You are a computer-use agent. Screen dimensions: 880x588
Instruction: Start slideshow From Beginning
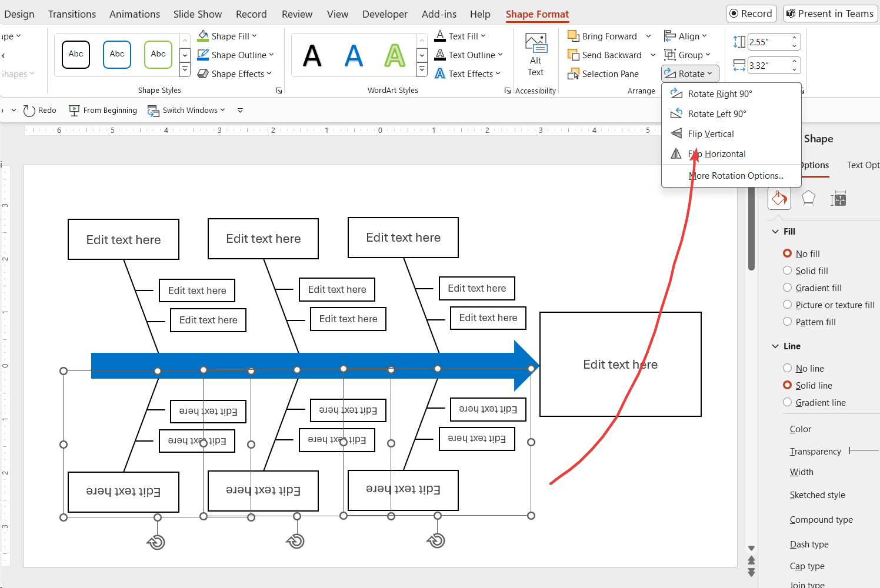pos(103,111)
